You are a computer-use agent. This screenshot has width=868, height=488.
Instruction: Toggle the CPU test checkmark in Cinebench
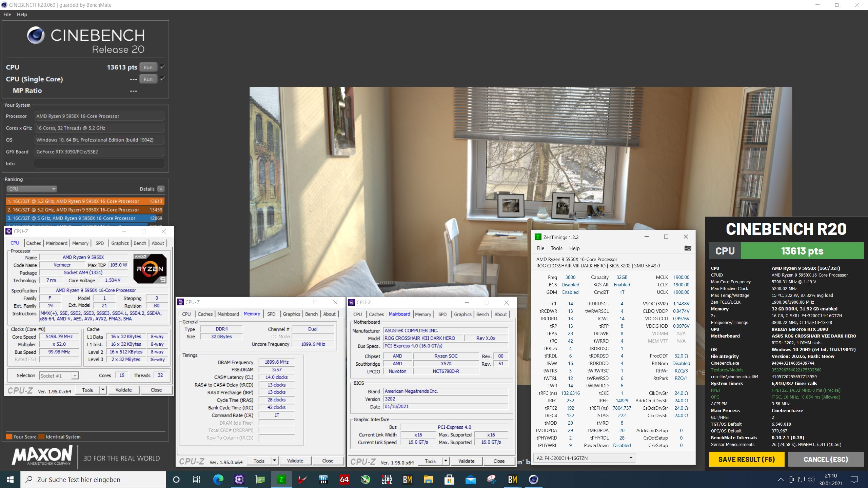[162, 67]
